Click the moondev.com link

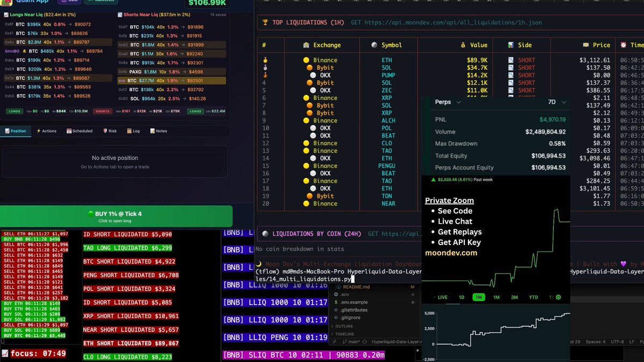point(451,253)
